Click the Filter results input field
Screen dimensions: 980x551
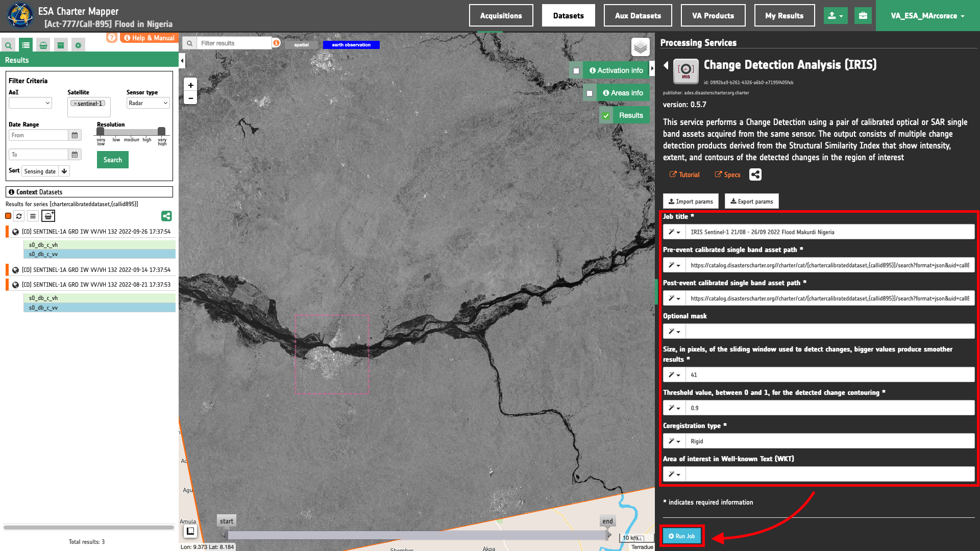click(x=235, y=43)
